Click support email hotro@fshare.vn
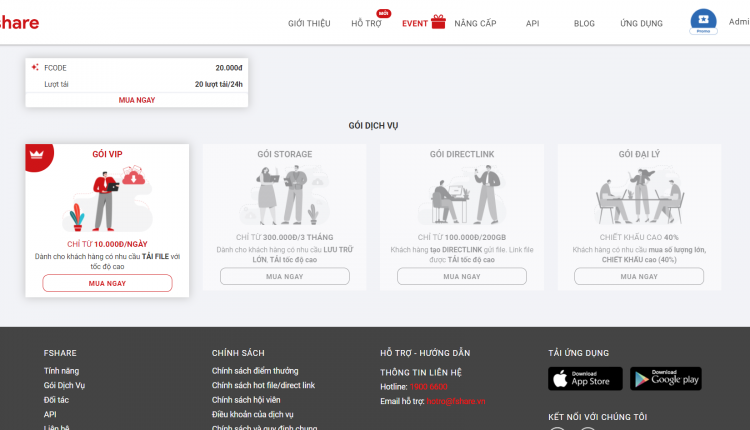750x430 pixels. pyautogui.click(x=456, y=401)
